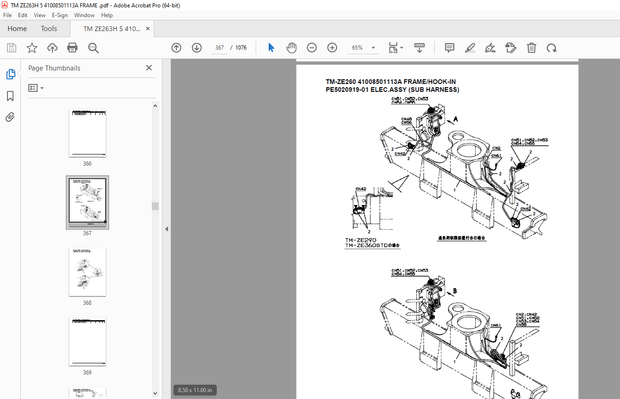Zoom out with minus button
The image size is (620, 399).
click(x=312, y=48)
